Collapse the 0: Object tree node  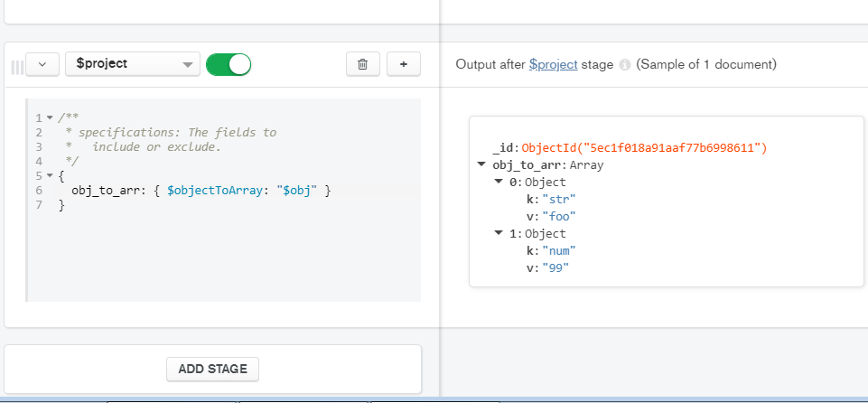click(498, 183)
